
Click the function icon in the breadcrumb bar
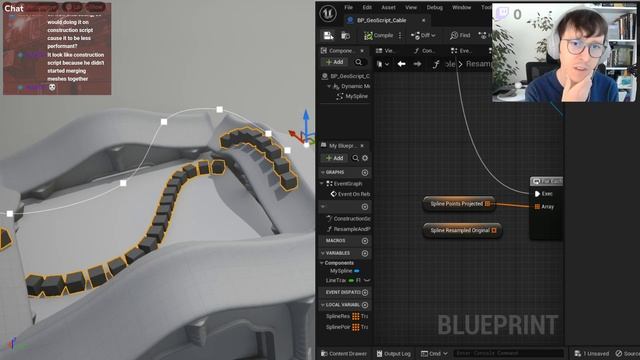(x=436, y=64)
